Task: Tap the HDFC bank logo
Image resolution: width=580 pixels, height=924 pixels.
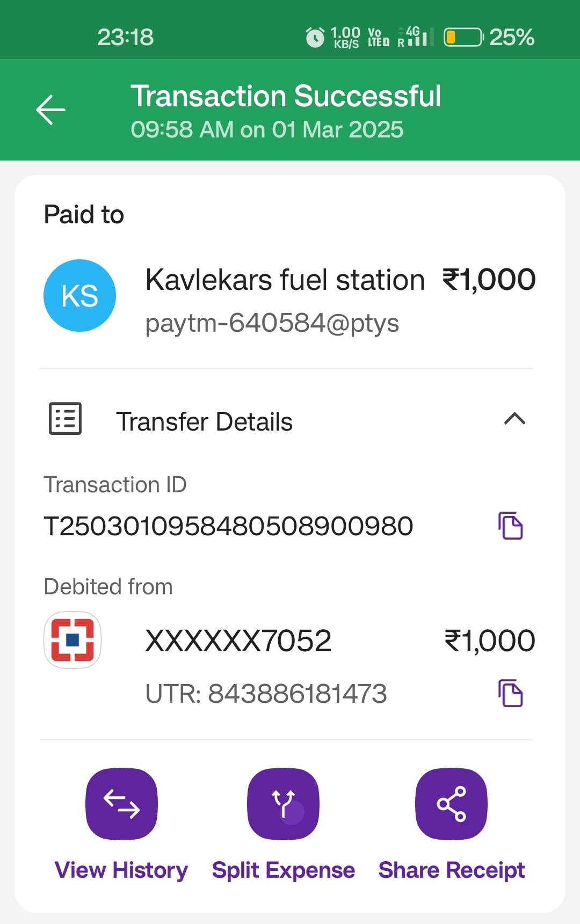Action: coord(73,640)
